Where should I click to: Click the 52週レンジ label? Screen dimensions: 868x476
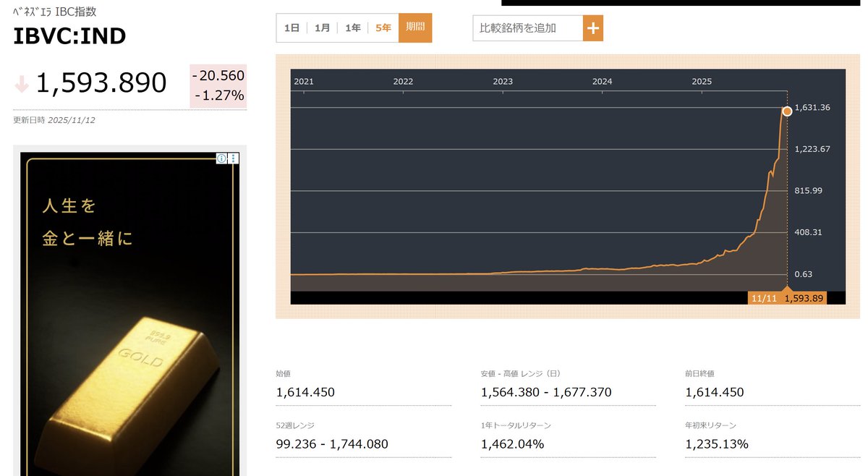295,425
